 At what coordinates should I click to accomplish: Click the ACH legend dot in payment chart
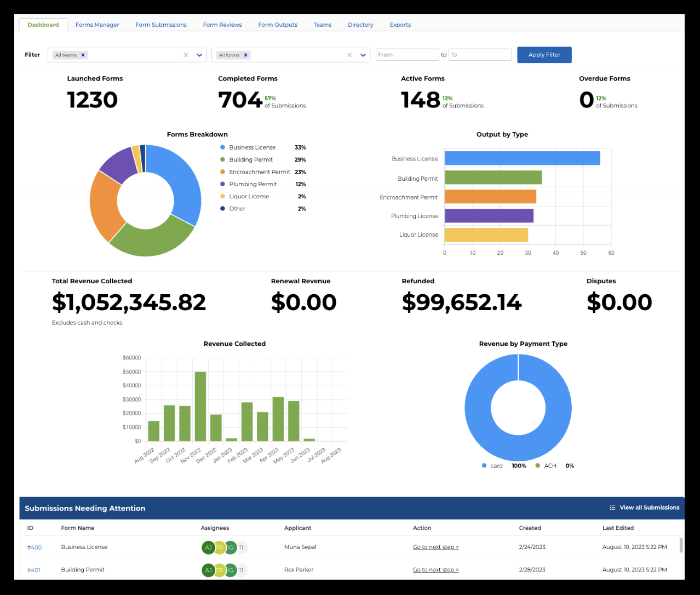538,466
